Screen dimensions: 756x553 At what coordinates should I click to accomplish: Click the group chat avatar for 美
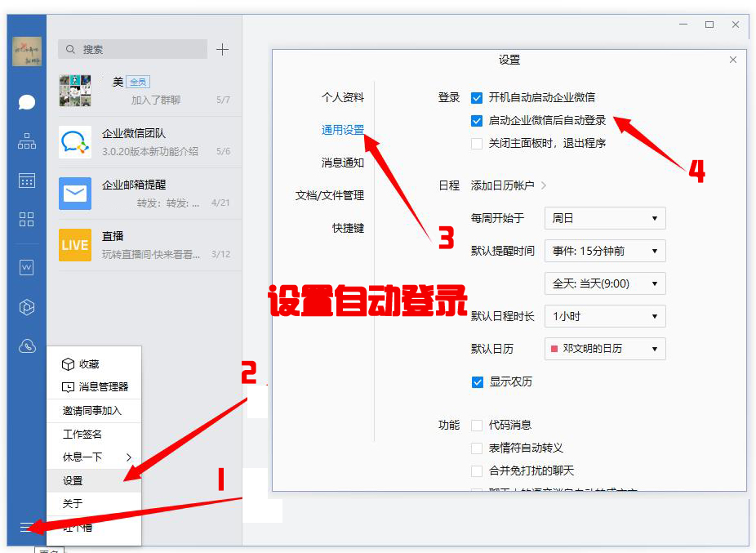[x=75, y=91]
